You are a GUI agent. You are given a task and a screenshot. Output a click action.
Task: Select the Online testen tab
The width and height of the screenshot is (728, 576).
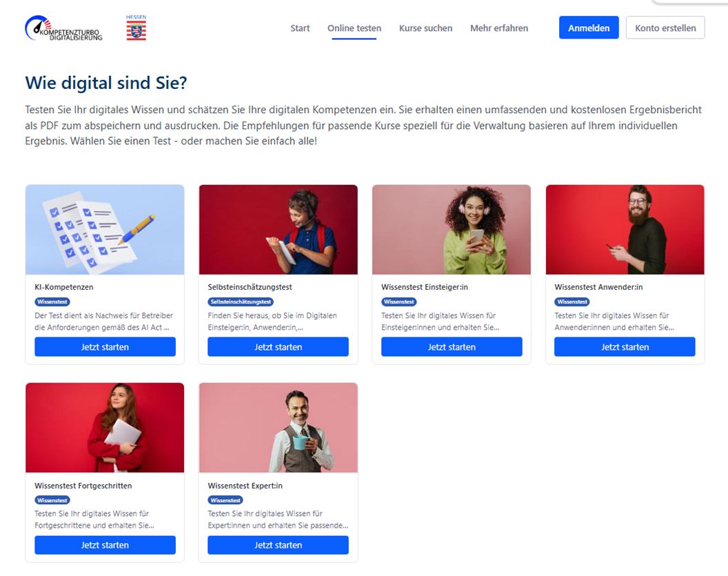coord(354,28)
